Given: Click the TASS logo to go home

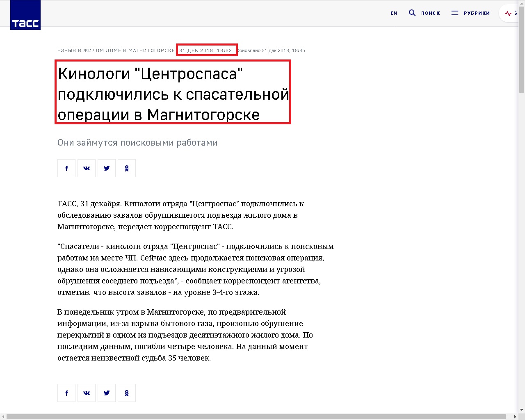Looking at the screenshot, I should pyautogui.click(x=25, y=15).
